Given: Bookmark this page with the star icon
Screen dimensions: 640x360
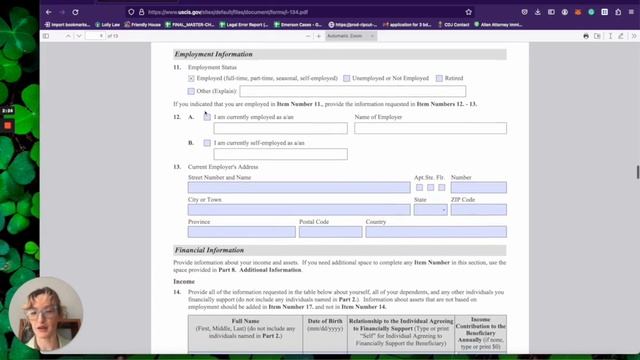Looking at the screenshot, I should (469, 12).
